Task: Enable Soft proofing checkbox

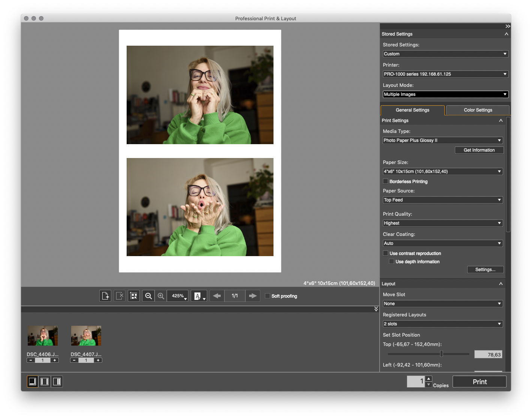Action: point(267,296)
